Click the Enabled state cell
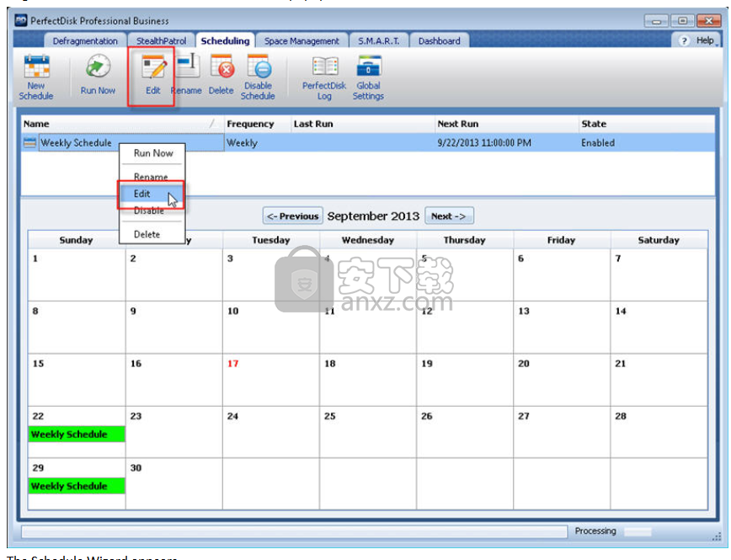 598,142
